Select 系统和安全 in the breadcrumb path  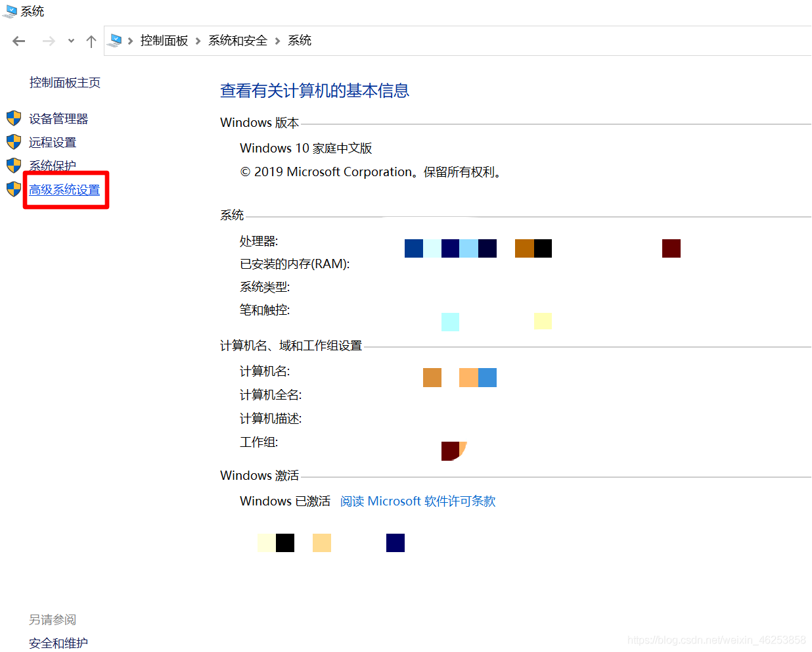tap(238, 40)
